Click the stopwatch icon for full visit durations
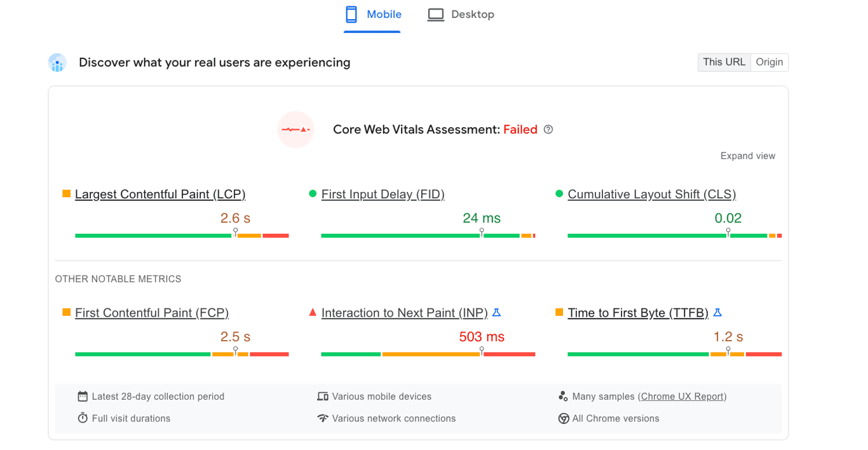 (83, 418)
